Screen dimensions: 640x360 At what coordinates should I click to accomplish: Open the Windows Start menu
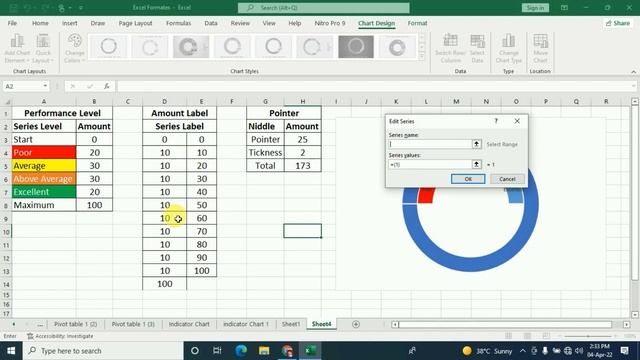[11, 351]
